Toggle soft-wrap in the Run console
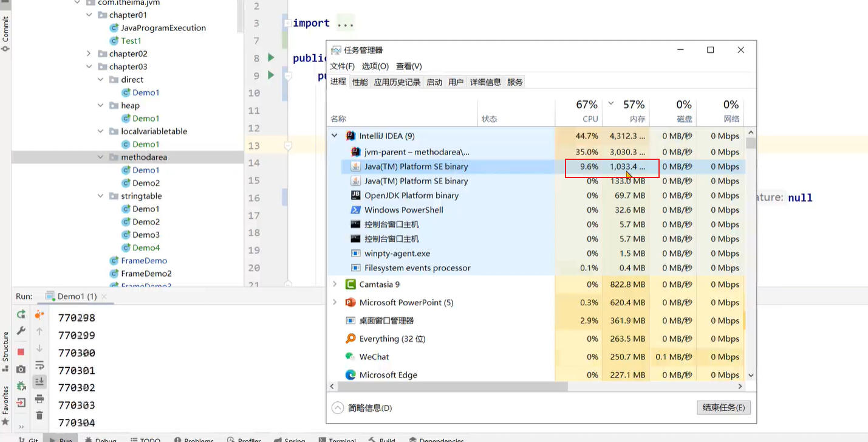The height and width of the screenshot is (442, 868). (x=39, y=365)
